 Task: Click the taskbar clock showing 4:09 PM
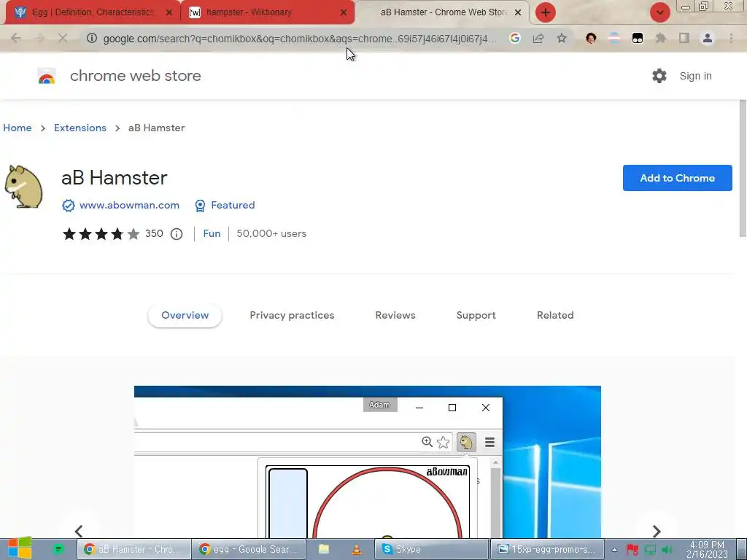pyautogui.click(x=707, y=550)
